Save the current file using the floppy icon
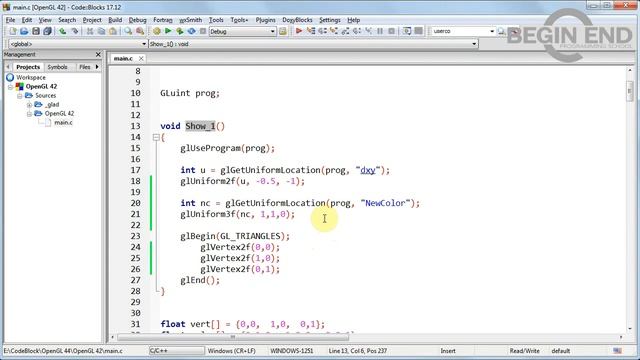This screenshot has height=360, width=640. pos(36,31)
